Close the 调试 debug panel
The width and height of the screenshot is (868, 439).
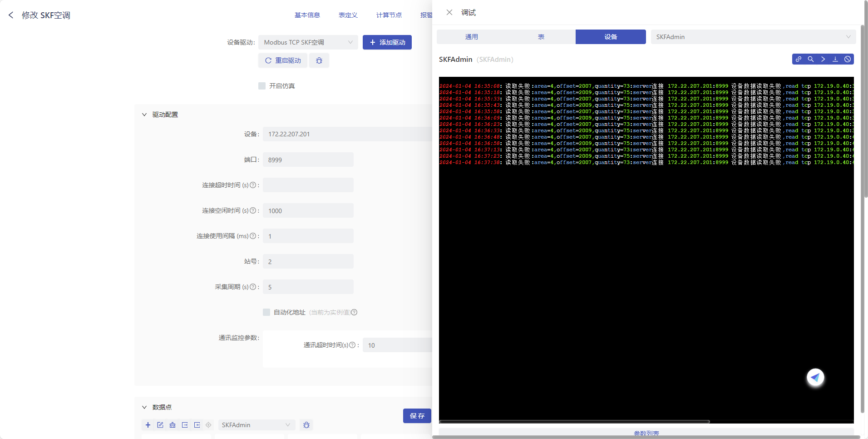click(x=449, y=12)
